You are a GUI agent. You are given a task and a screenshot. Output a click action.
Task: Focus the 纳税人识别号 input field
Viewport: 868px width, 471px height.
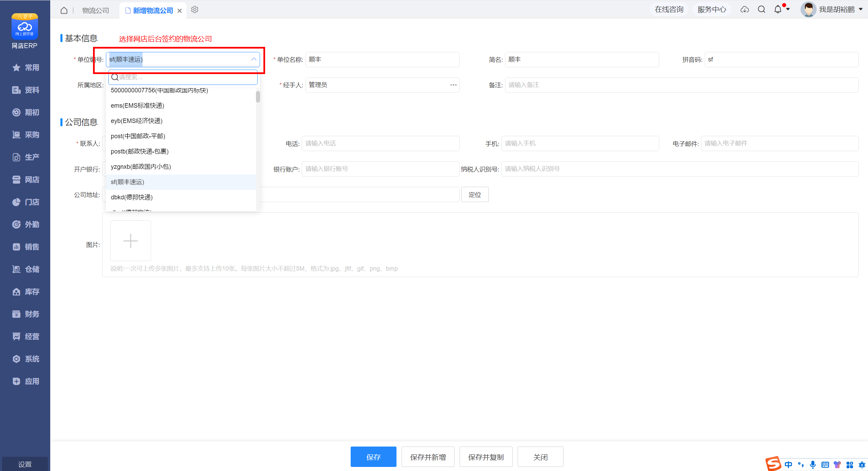pos(680,169)
